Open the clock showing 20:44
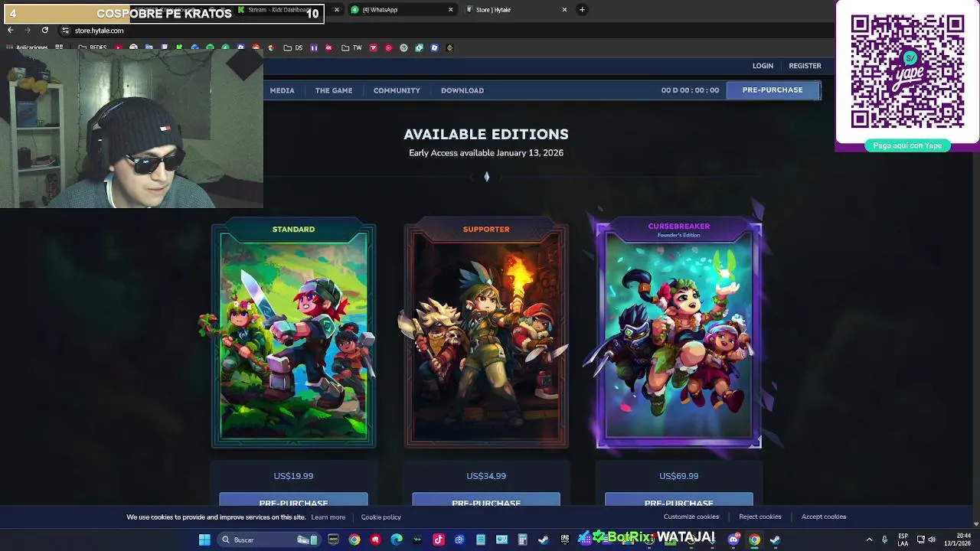Screen dimensions: 980x551 958,540
